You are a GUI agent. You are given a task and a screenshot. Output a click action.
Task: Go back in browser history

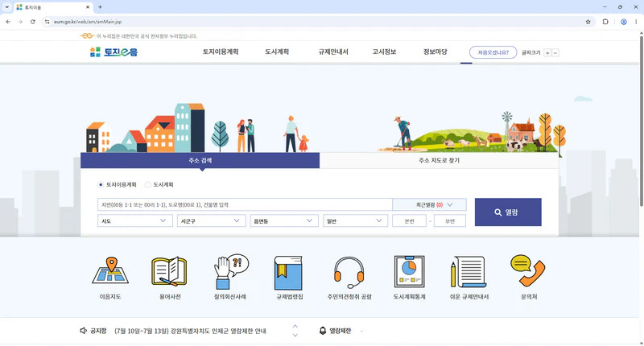click(8, 22)
